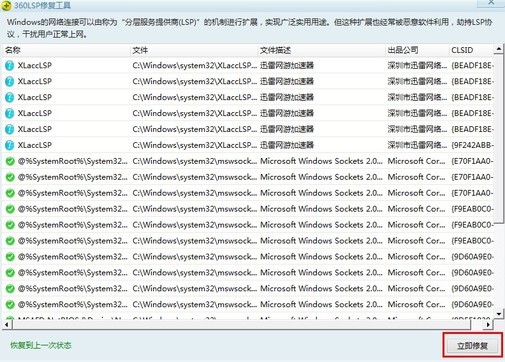Screen dimensions: 505x362
Task: Select Microsoft Cor... company in first {F9EAB0C0- row
Action: point(416,209)
